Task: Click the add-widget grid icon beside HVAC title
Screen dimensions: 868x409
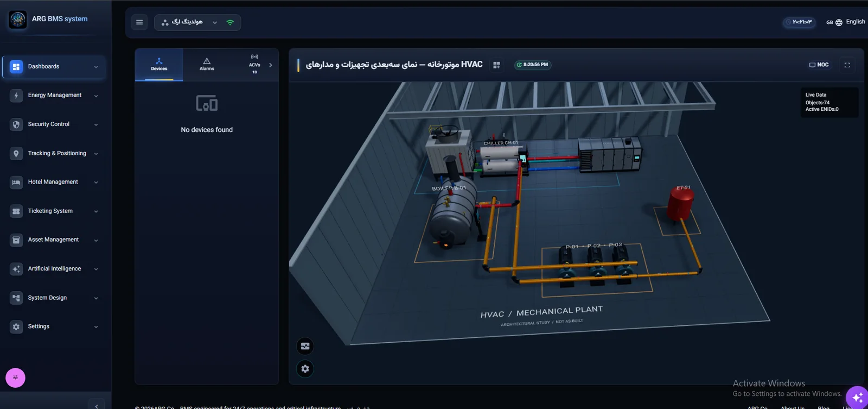Action: [x=496, y=65]
